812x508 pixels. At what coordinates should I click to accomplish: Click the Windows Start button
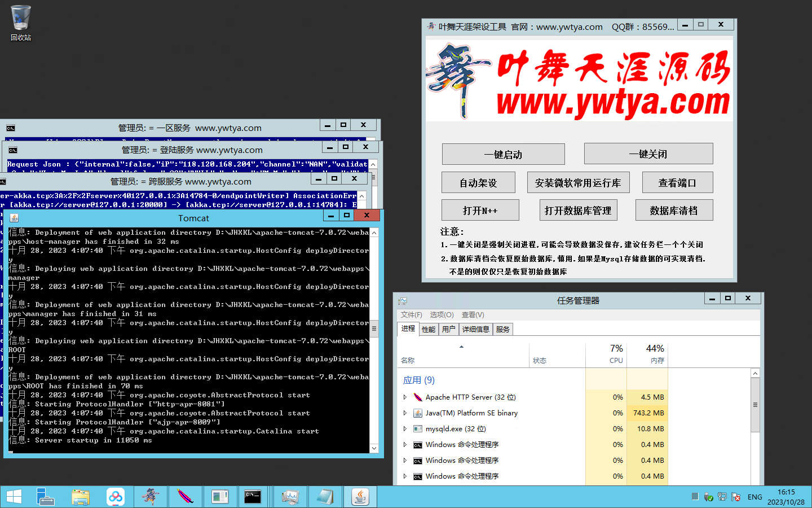[x=14, y=497]
